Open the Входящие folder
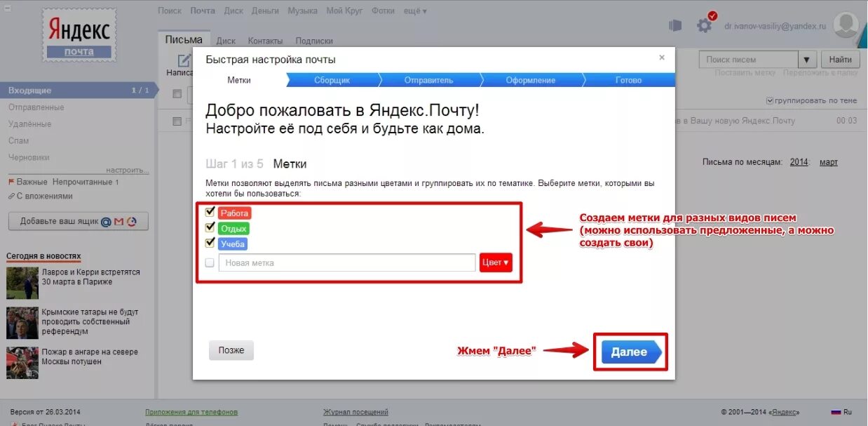Screen dimensions: 868x426 77,91
